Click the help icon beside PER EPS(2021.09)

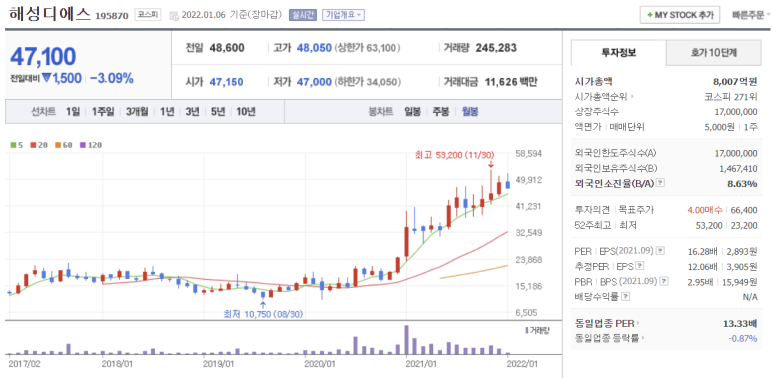661,251
